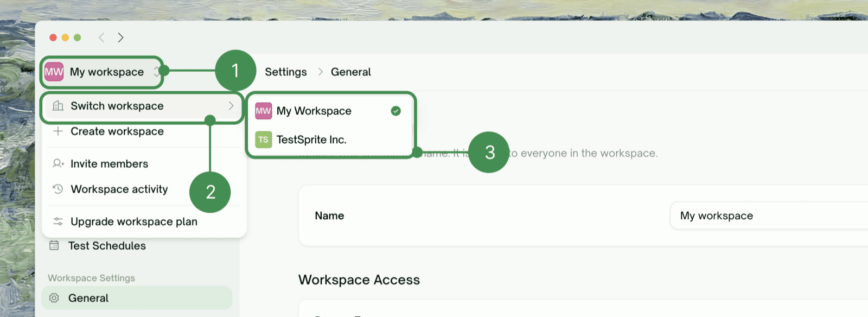Click the Workspace Access heading
The image size is (868, 317).
tap(359, 280)
